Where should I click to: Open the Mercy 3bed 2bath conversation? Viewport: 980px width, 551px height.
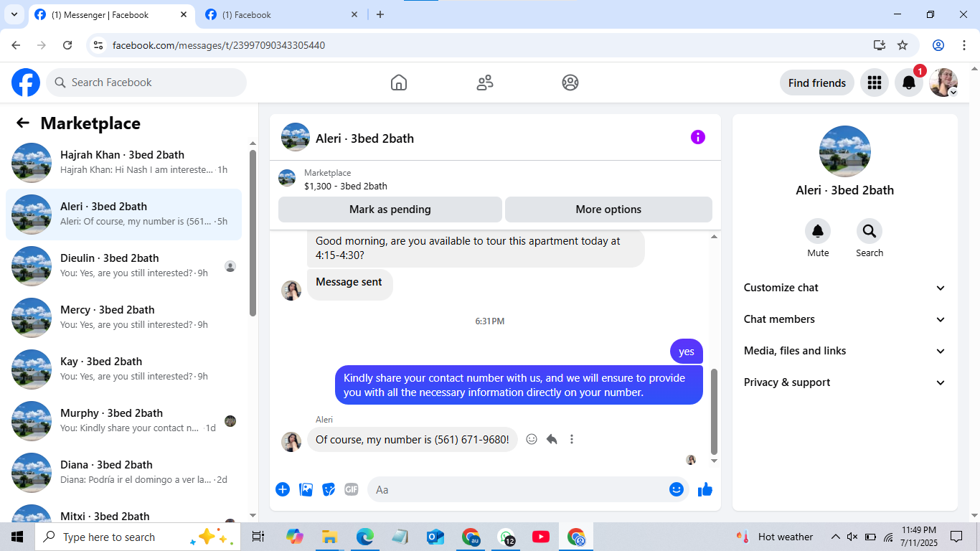pyautogui.click(x=123, y=318)
